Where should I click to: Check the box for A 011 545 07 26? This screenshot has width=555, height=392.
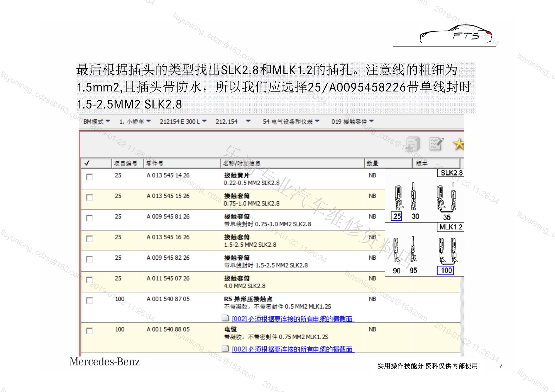pyautogui.click(x=90, y=280)
